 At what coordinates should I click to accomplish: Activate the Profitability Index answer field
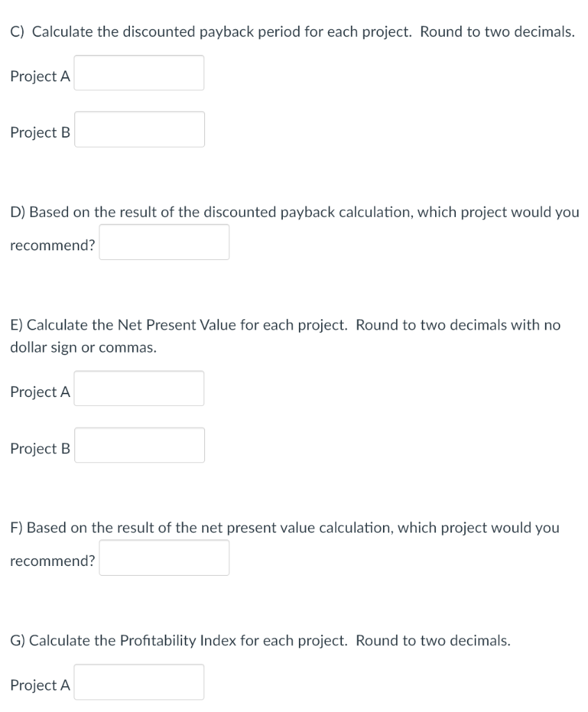(x=138, y=682)
